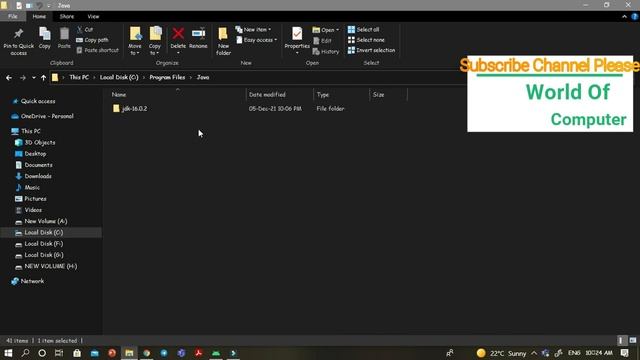This screenshot has width=640, height=360.
Task: Rename the selected folder
Action: click(198, 38)
